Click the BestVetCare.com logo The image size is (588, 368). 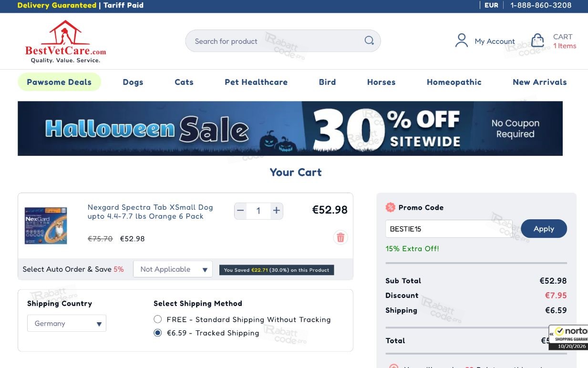65,41
